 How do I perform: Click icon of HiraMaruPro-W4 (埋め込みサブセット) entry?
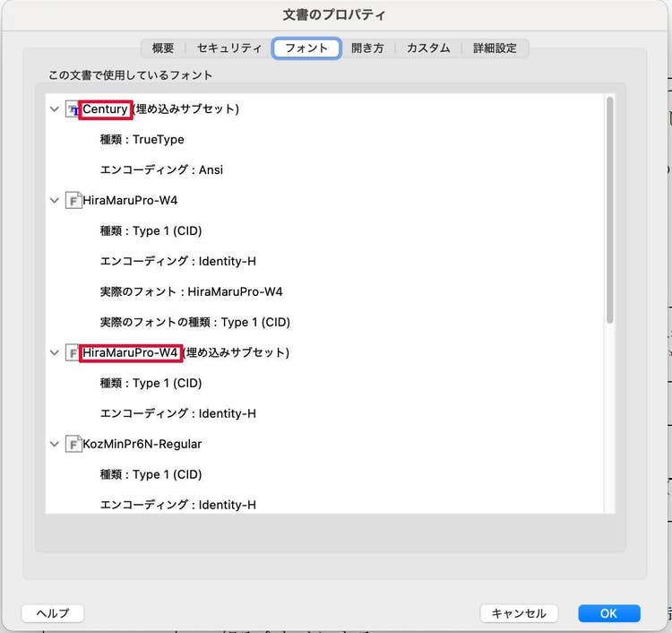(x=73, y=353)
